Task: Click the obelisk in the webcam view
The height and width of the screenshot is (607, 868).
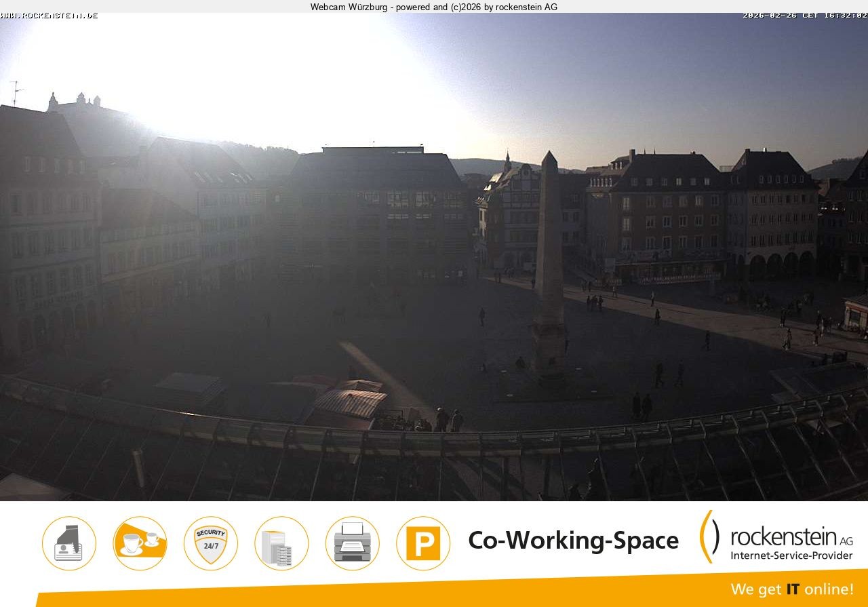Action: pos(547,265)
